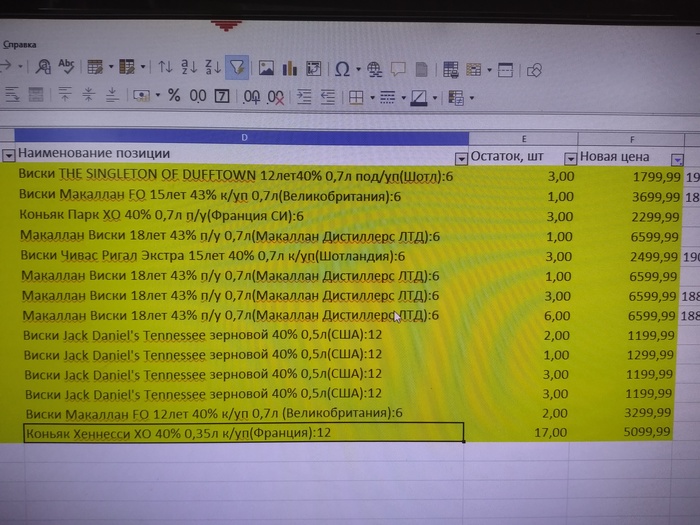700x525 pixels.
Task: Format cells as date icon
Action: pos(222,96)
